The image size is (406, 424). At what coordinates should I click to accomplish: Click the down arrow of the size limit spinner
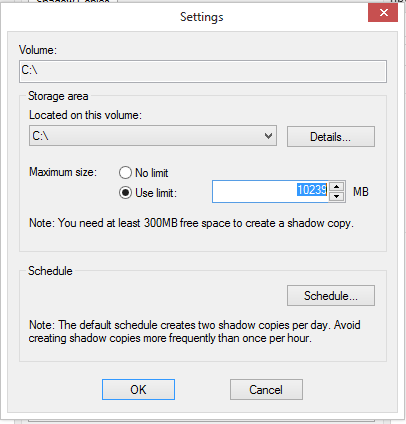[337, 196]
